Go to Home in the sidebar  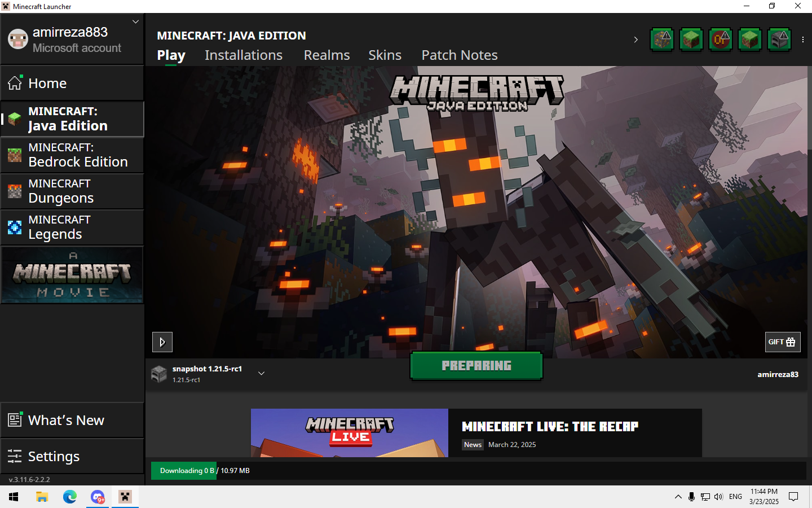coord(72,83)
